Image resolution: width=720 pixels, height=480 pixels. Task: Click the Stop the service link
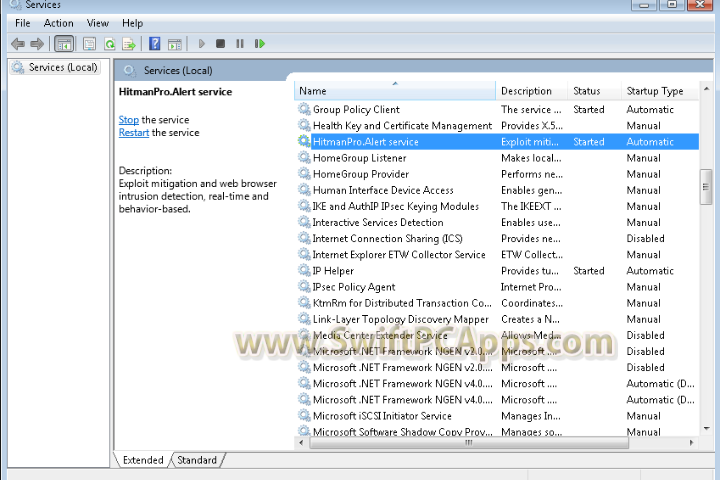pyautogui.click(x=129, y=120)
